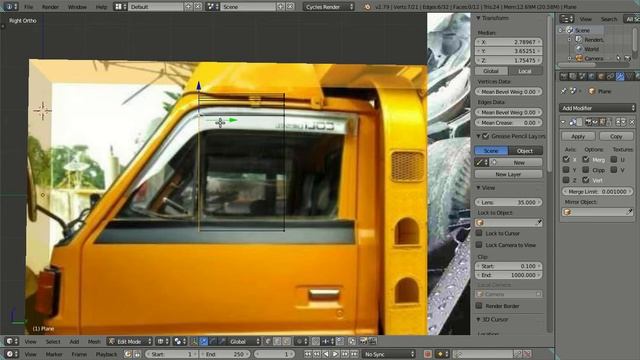
Task: Click the screen layout browse icon
Action: click(119, 7)
